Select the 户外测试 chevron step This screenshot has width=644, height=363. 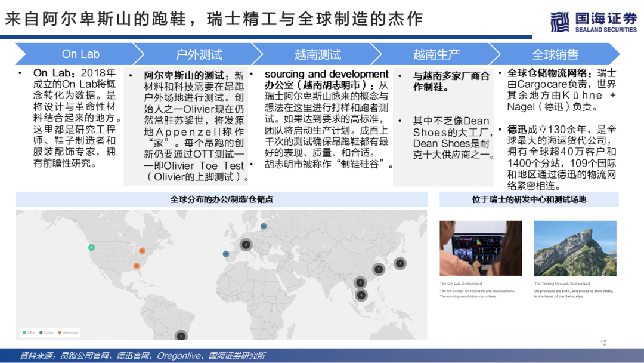click(x=199, y=54)
